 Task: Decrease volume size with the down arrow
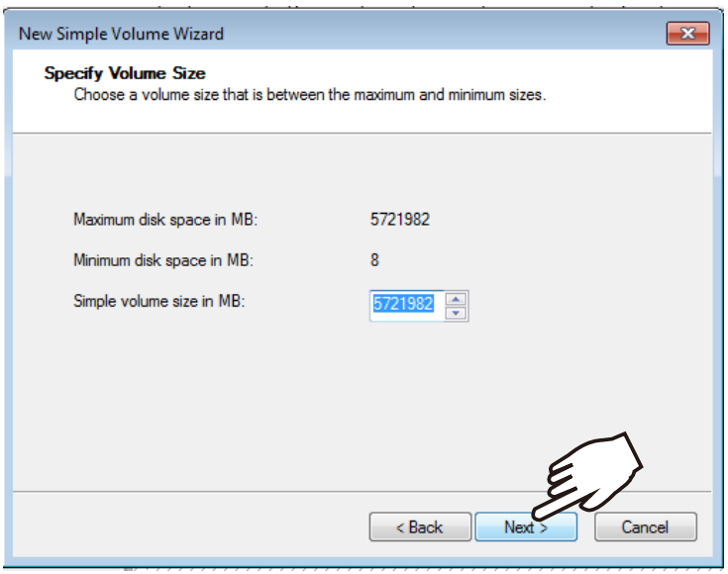coord(456,313)
